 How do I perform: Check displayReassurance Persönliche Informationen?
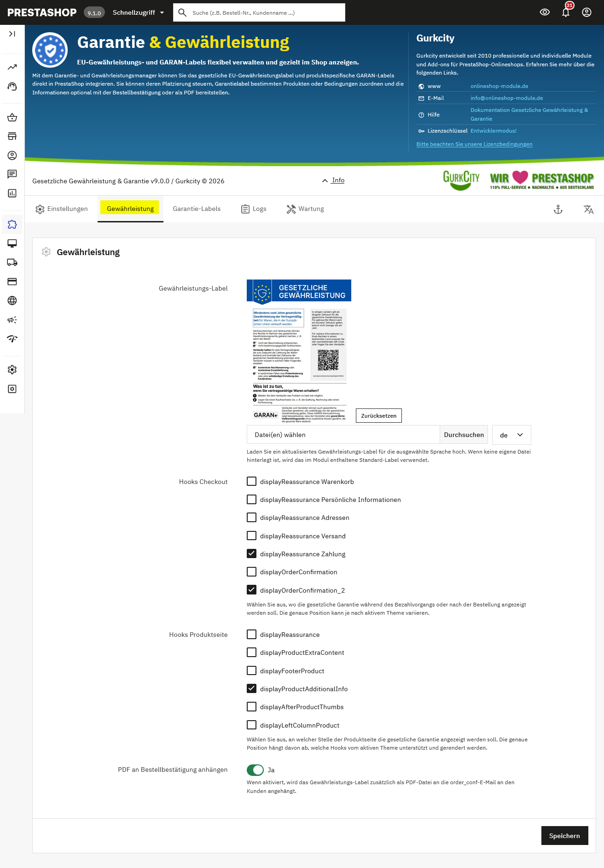pyautogui.click(x=251, y=499)
